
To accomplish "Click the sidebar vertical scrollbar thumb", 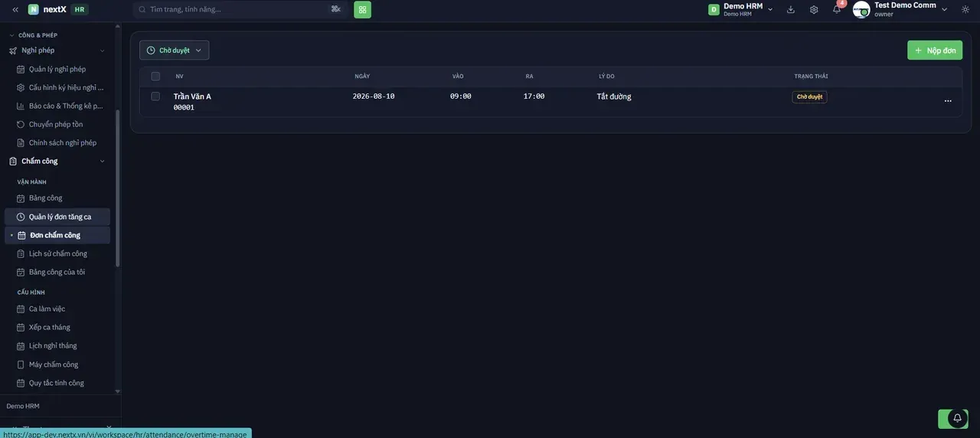I will [117, 188].
